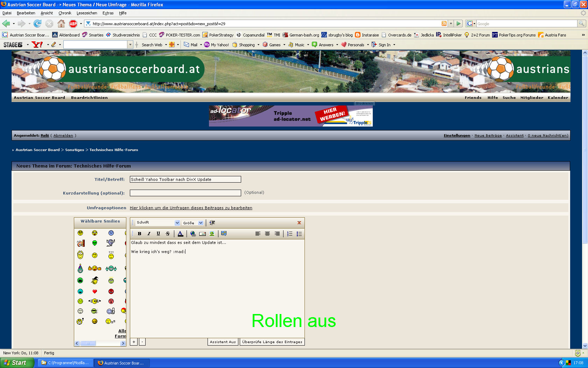Click the poll editing link under Umfrageoptionen

191,208
